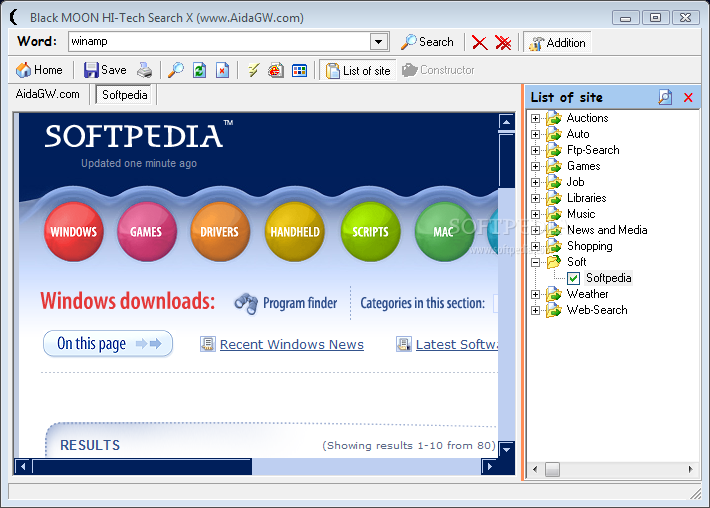The width and height of the screenshot is (710, 508).
Task: Click the Softpedia logo
Action: coord(139,135)
